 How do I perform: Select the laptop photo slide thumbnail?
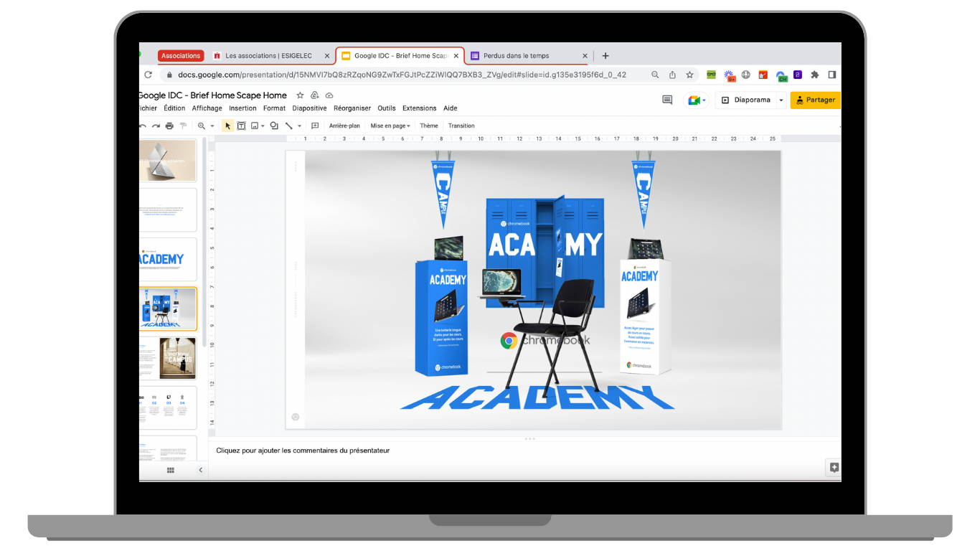(168, 161)
